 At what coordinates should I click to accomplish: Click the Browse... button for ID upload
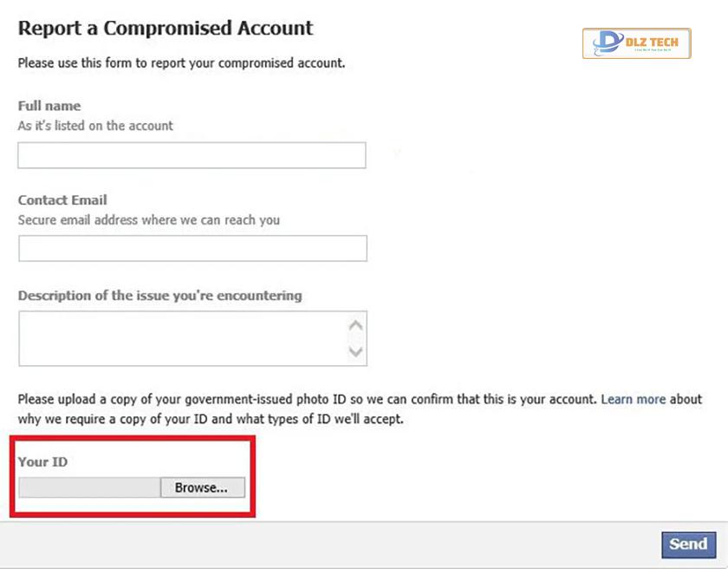click(x=203, y=487)
